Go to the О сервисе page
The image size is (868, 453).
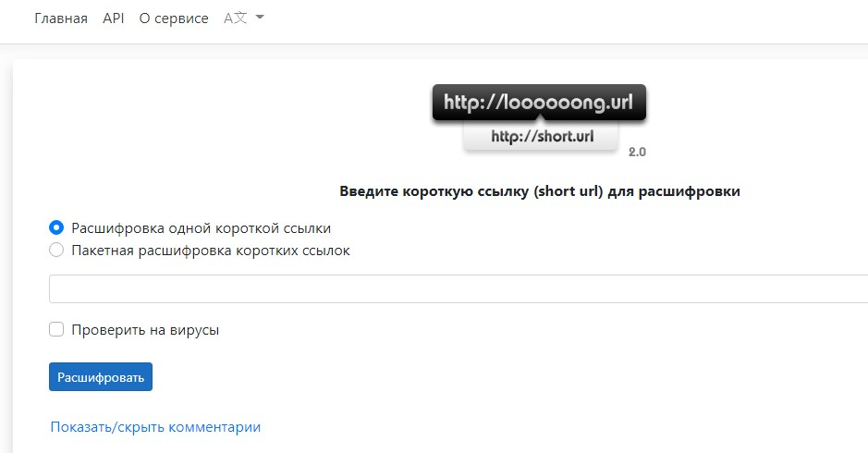174,18
